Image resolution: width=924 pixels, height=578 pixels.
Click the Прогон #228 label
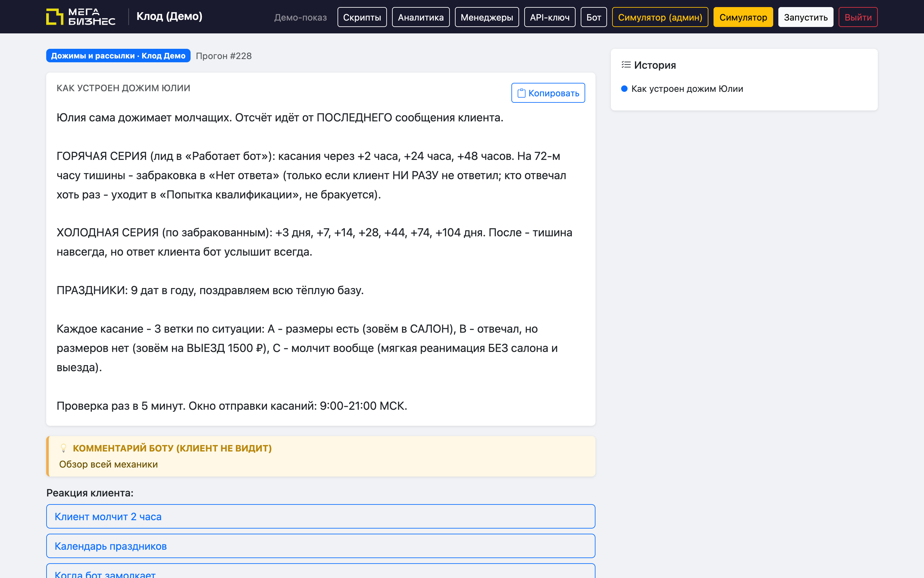pos(224,56)
